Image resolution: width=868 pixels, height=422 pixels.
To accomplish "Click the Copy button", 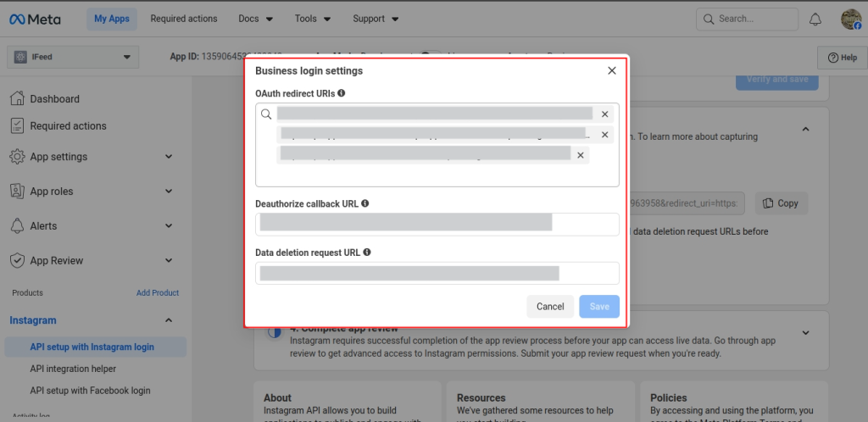I will [781, 203].
